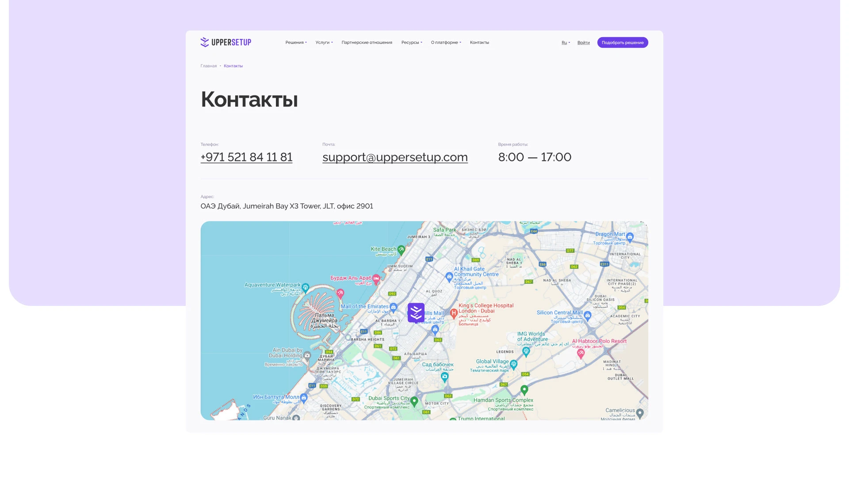Open the Ru language selector
Screen dimensions: 849x504
click(x=566, y=42)
